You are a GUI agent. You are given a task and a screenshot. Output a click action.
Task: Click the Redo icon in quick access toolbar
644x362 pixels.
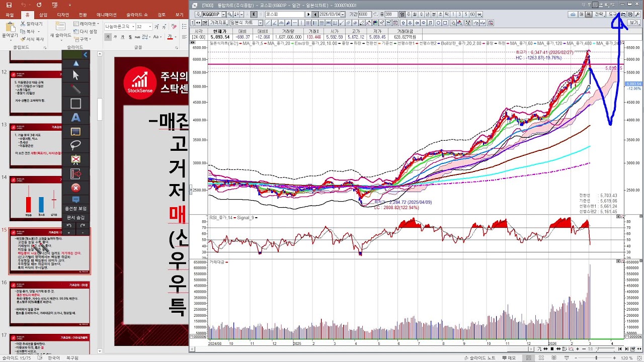[x=39, y=5]
